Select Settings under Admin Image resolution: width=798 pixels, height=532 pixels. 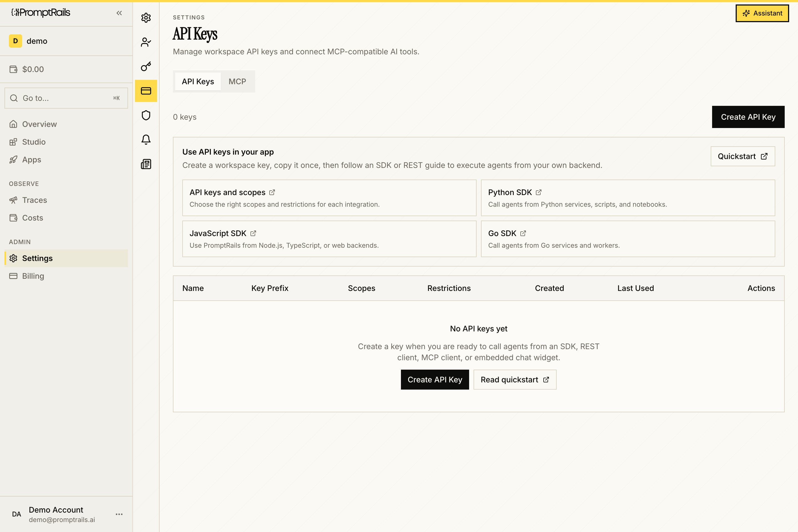click(66, 259)
